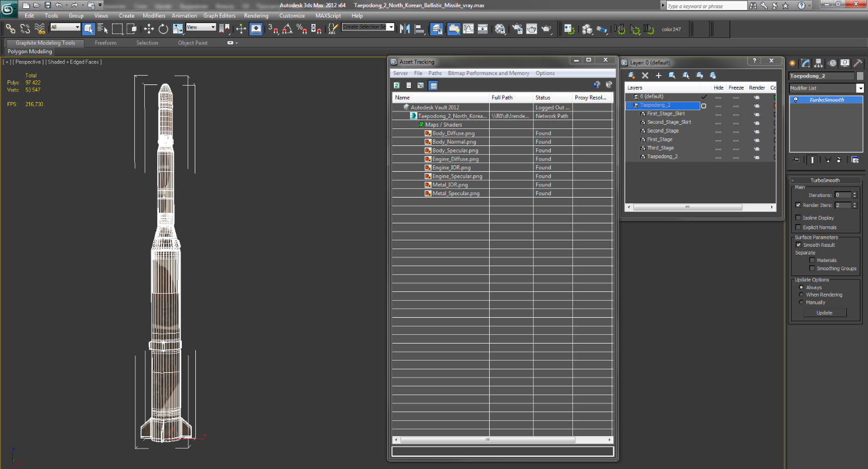Open the Quick Access toolbar dropdown arrow
Image resolution: width=868 pixels, height=469 pixels.
pyautogui.click(x=100, y=5)
